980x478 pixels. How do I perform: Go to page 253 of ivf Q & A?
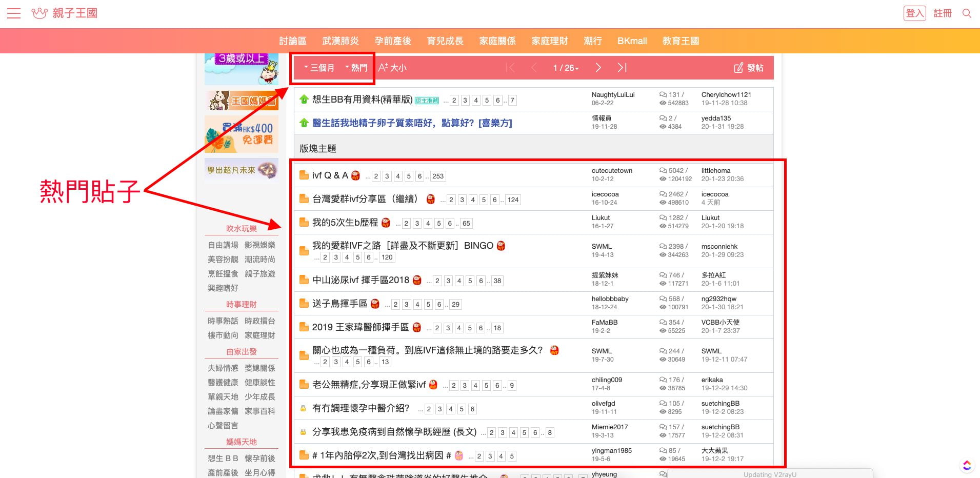(438, 176)
